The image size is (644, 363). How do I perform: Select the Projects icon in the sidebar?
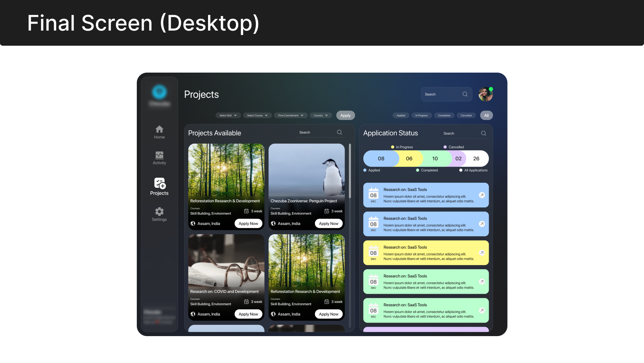pyautogui.click(x=159, y=184)
